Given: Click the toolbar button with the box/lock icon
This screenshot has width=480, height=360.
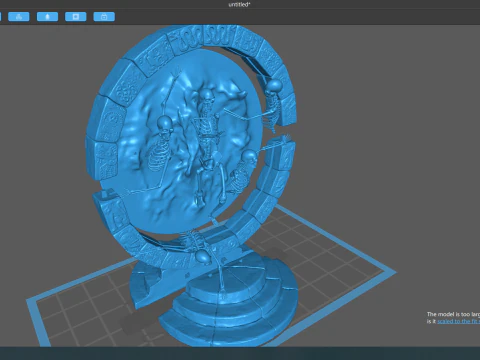Looking at the screenshot, I should [104, 17].
